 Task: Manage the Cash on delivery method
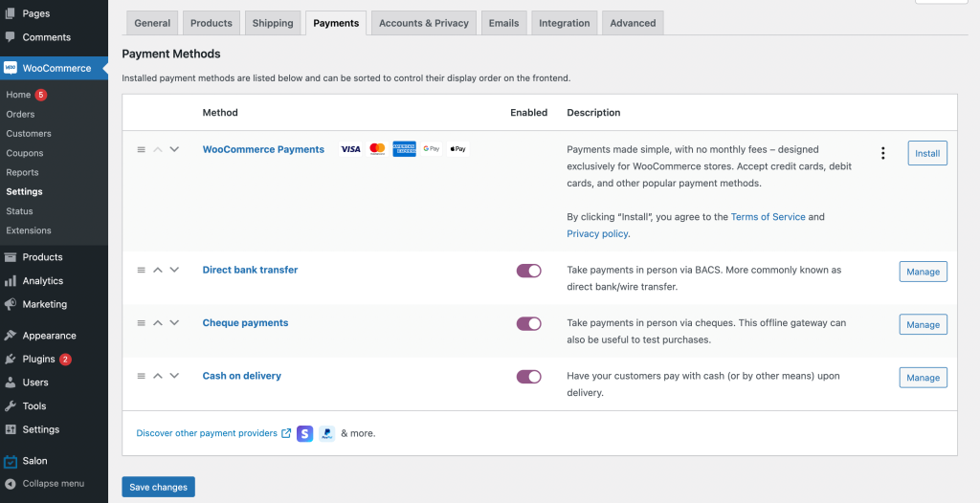pyautogui.click(x=924, y=378)
